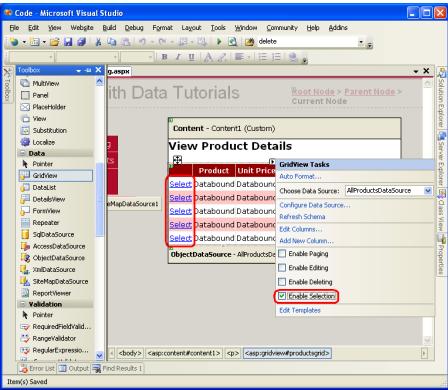448x390 pixels.
Task: Select DetailsView control in Toolbox
Action: [x=49, y=199]
